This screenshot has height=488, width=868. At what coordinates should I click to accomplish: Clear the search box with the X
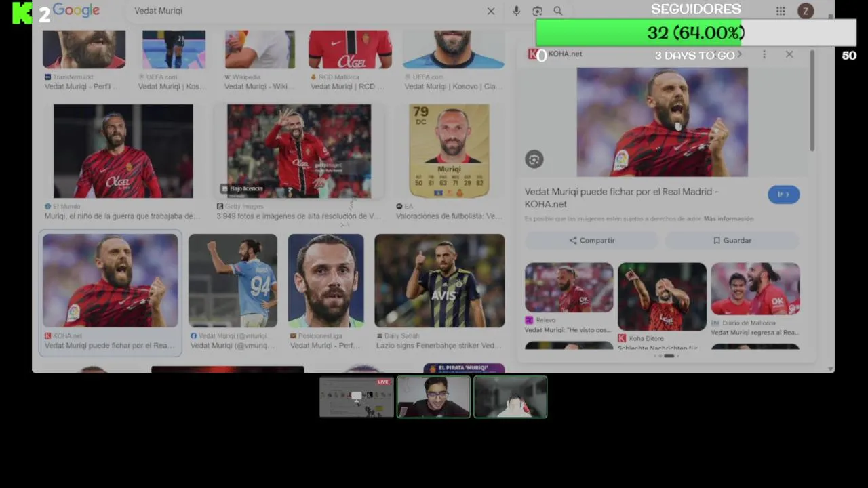[x=491, y=11]
